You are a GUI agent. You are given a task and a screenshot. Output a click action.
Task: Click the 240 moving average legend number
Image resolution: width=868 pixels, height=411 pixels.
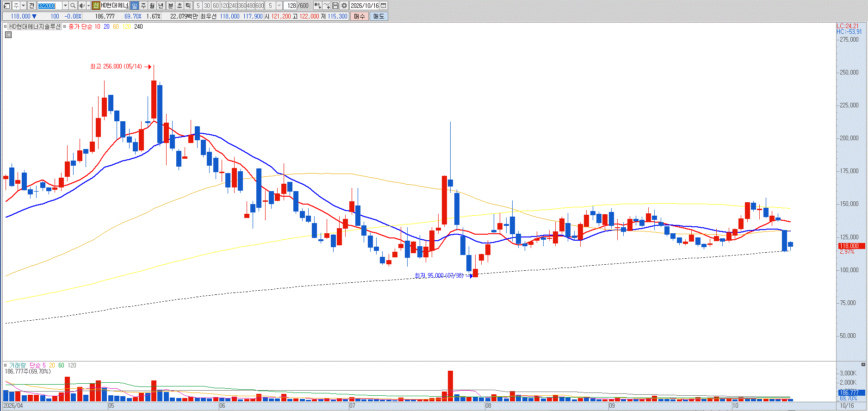[138, 26]
